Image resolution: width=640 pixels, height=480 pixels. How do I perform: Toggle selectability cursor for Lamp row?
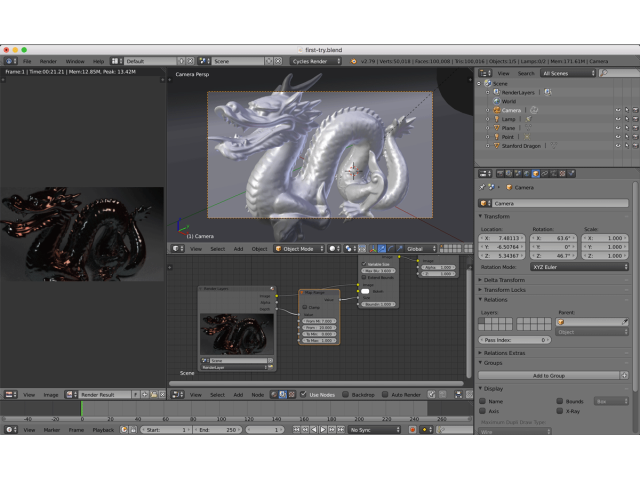627,119
